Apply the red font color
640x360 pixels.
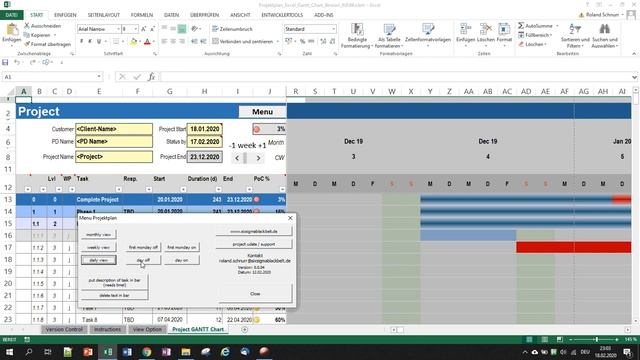click(147, 41)
